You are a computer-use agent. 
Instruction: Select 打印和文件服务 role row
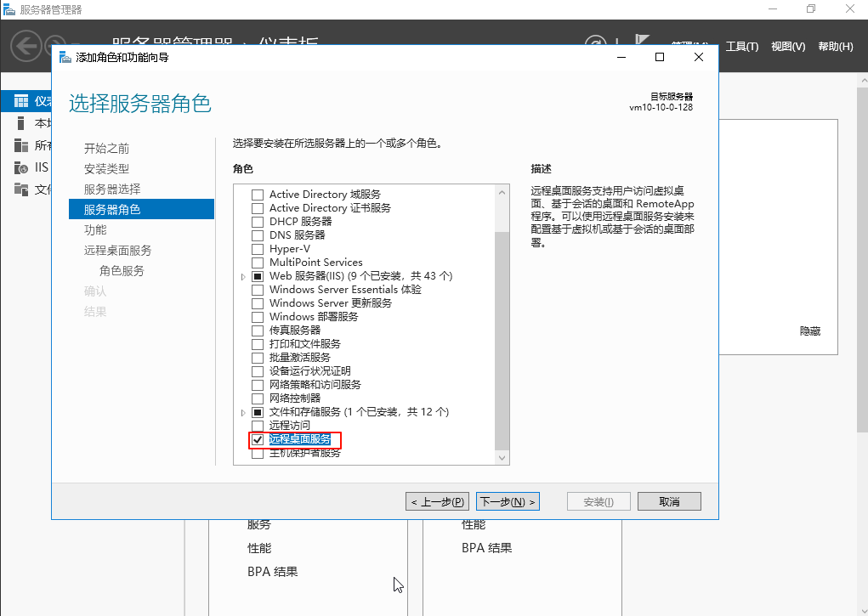[x=305, y=344]
